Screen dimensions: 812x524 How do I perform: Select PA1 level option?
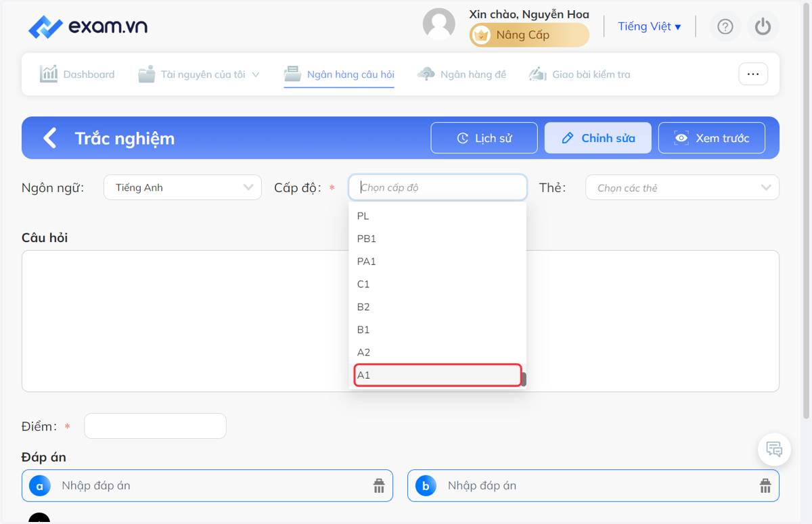(438, 262)
